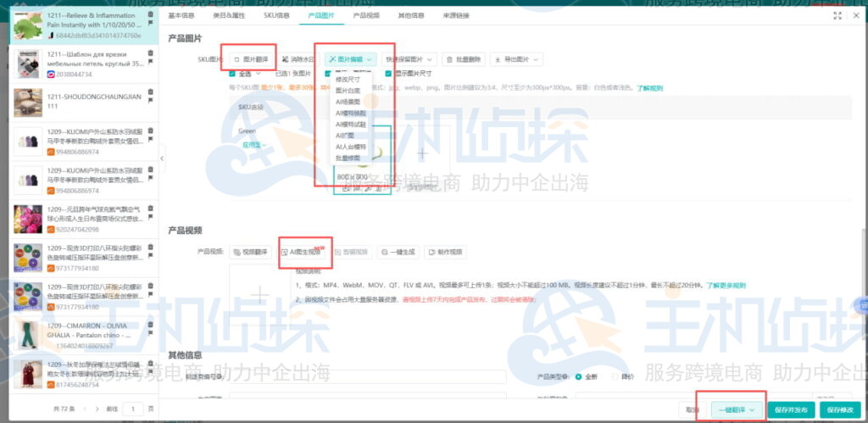
Task: Click flag icon on Шаблон для врезки row
Action: tap(151, 62)
